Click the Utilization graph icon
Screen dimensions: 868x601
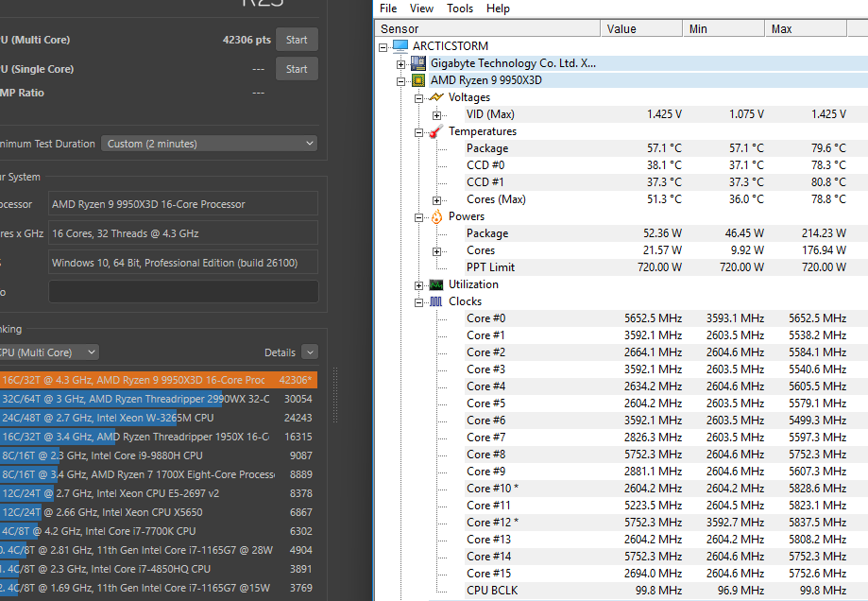(x=436, y=284)
